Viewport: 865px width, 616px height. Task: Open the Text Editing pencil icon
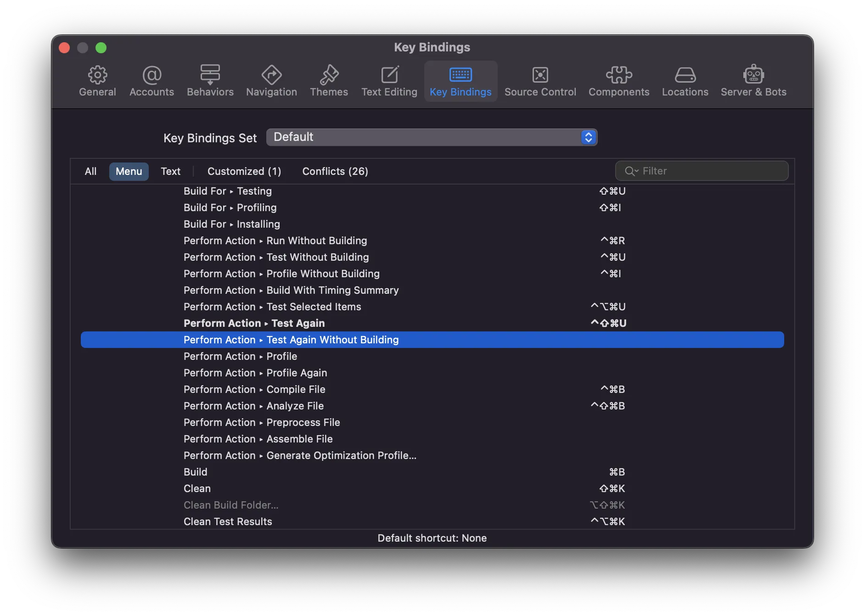coord(389,75)
